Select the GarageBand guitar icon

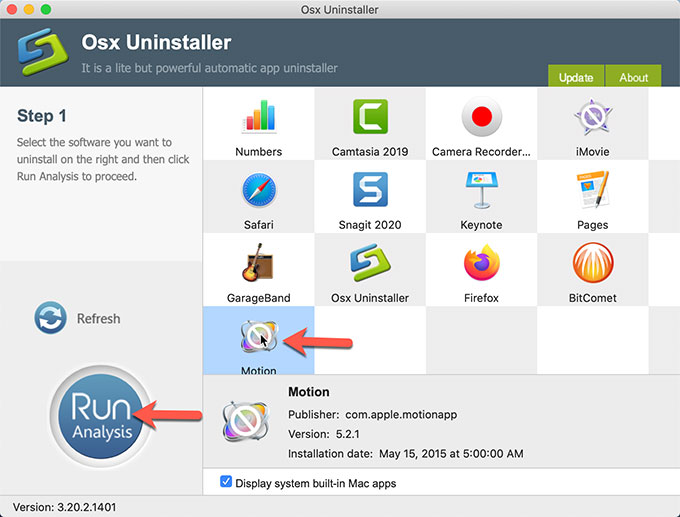258,262
